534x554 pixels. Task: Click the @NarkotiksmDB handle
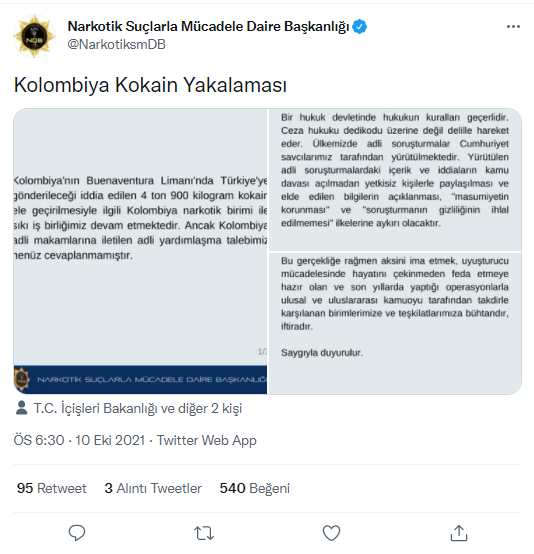coord(116,45)
